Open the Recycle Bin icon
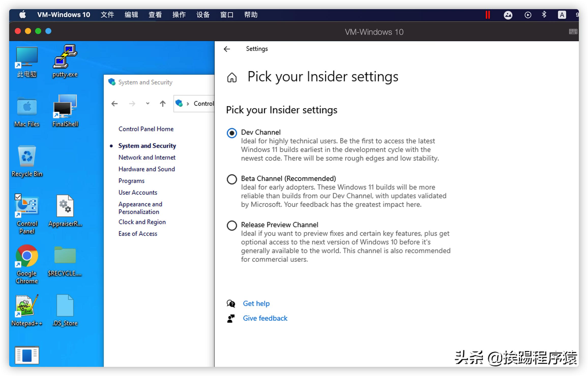This screenshot has width=588, height=376. (27, 156)
